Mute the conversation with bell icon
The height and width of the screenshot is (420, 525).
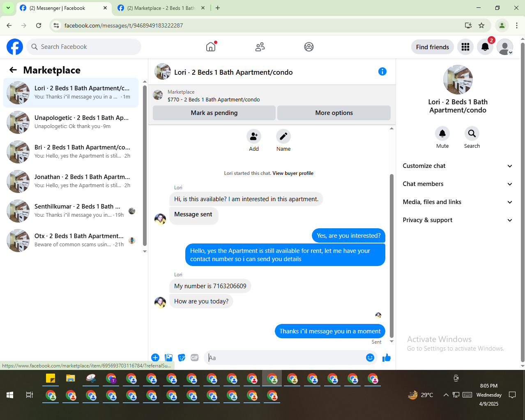442,133
